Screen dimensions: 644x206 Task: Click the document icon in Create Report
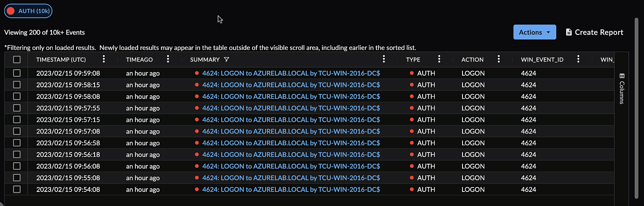click(569, 32)
